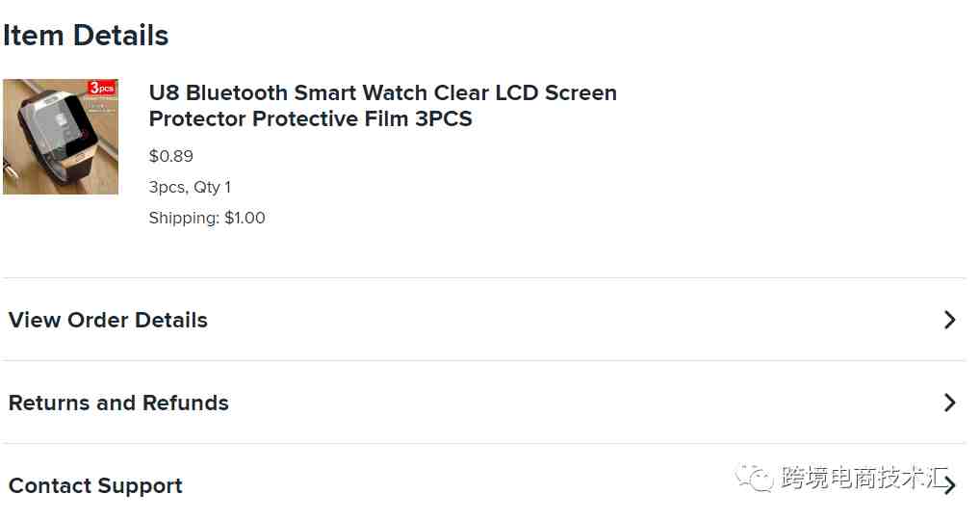Click the red 3pcs badge on thumbnail

pos(102,88)
